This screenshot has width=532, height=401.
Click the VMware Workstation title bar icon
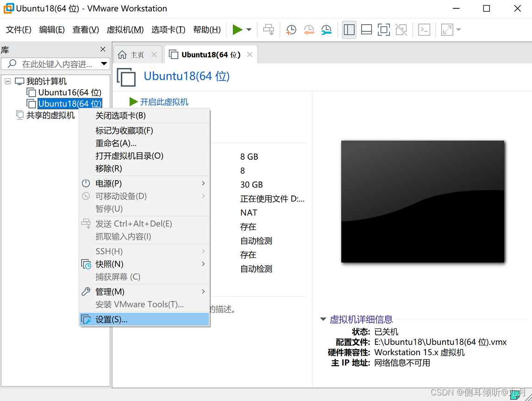(8, 8)
